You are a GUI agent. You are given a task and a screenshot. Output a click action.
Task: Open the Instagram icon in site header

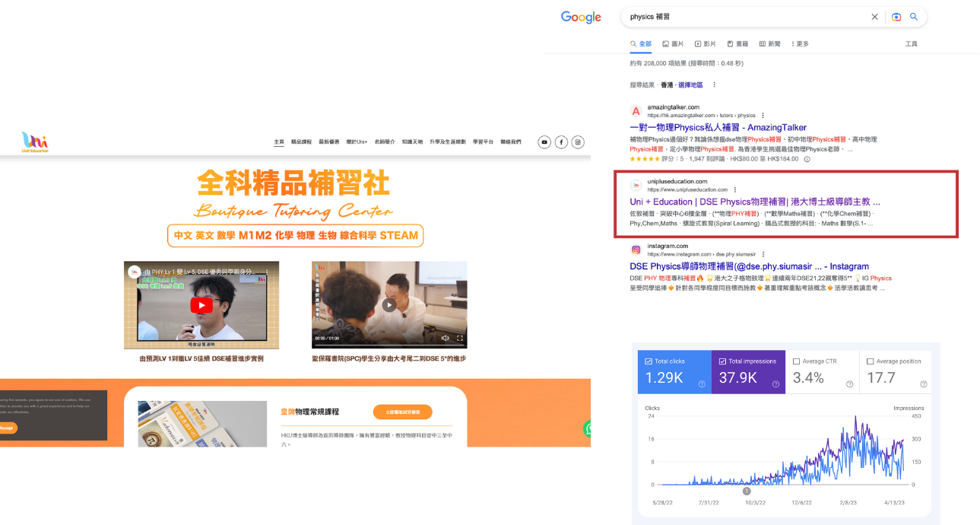click(578, 142)
